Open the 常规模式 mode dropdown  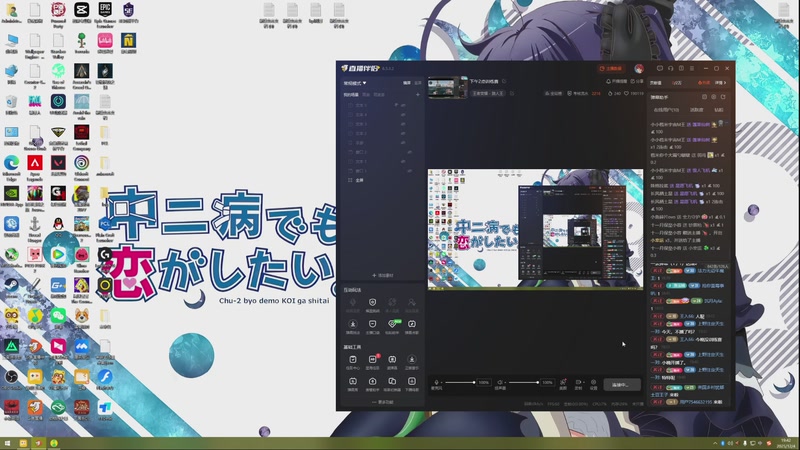tap(355, 83)
